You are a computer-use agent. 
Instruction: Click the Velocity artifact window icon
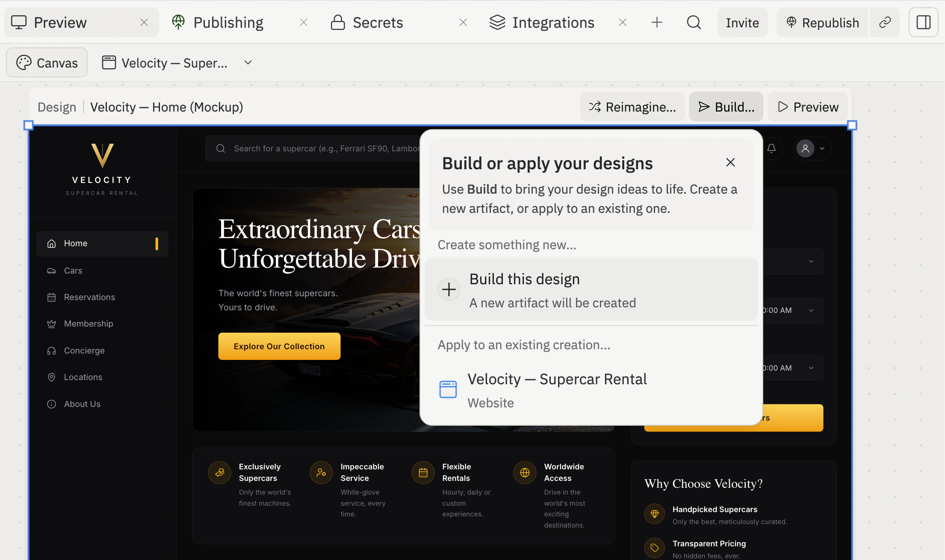[x=109, y=62]
